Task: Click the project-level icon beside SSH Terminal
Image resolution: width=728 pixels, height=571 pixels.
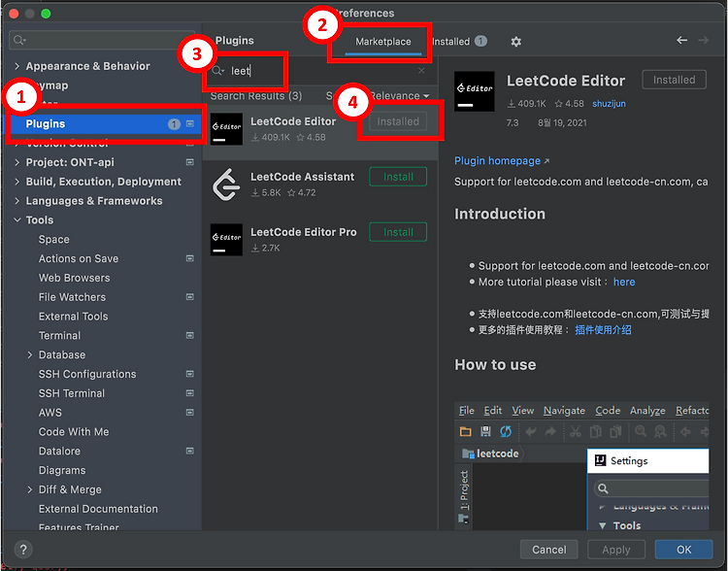Action: tap(190, 393)
